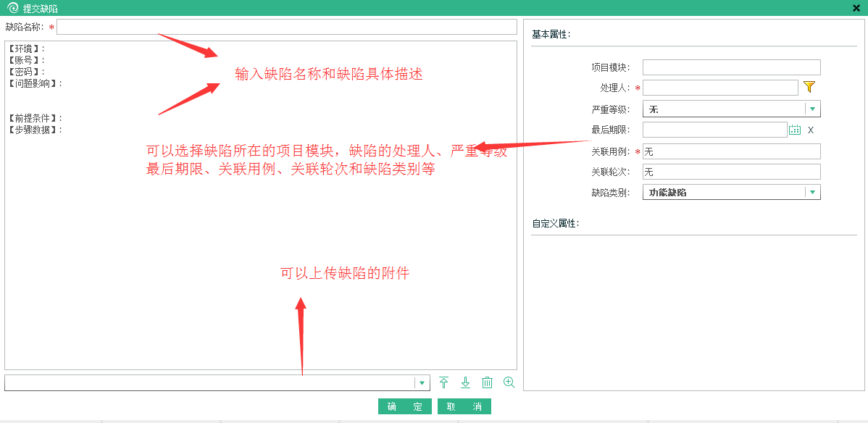Image resolution: width=868 pixels, height=423 pixels.
Task: Expand the attachment list dropdown
Action: 422,382
